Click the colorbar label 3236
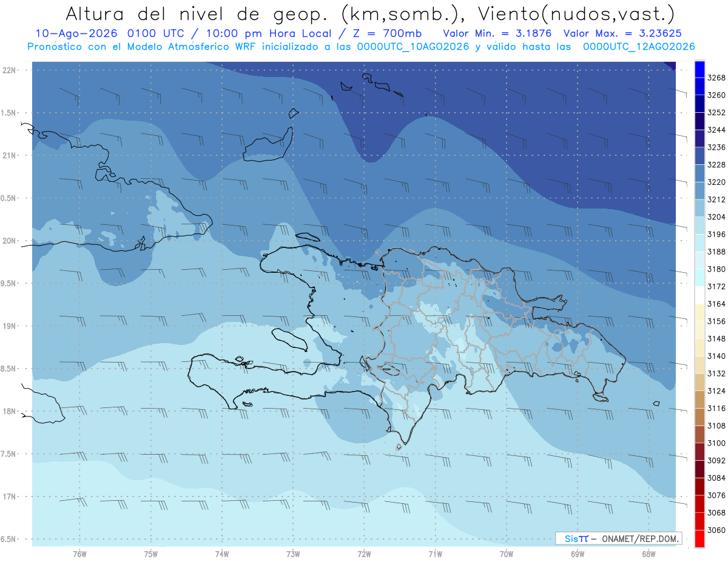Image resolution: width=728 pixels, height=562 pixels. 716,147
